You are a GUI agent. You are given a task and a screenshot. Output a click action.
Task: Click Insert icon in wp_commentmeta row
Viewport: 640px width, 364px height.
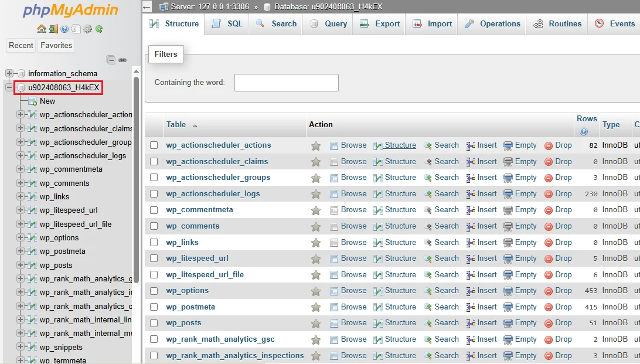(471, 210)
